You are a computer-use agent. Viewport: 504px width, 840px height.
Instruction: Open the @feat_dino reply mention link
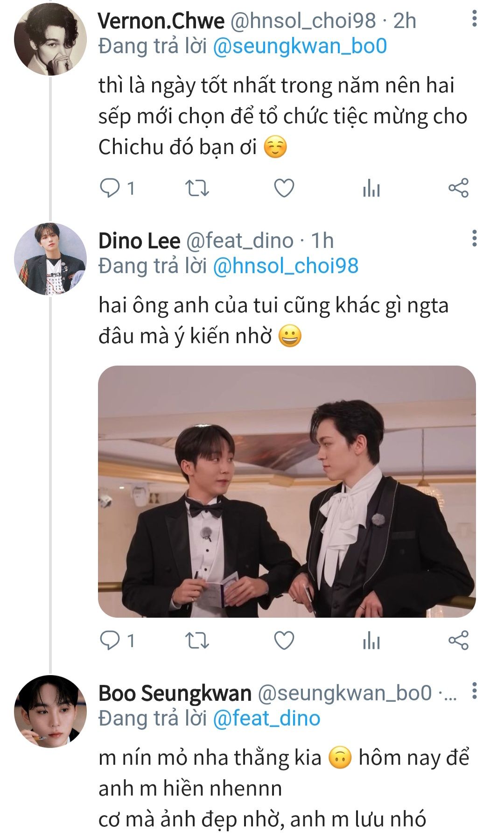coord(266,718)
